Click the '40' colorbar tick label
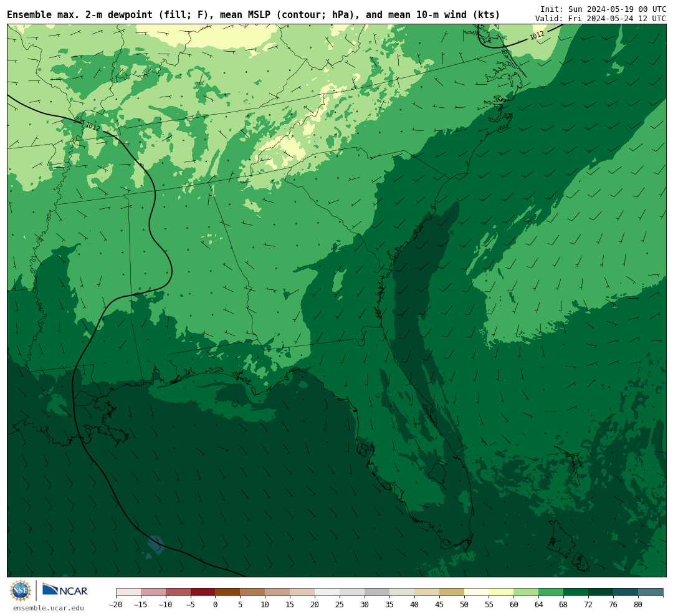This screenshot has width=673, height=616. [414, 604]
